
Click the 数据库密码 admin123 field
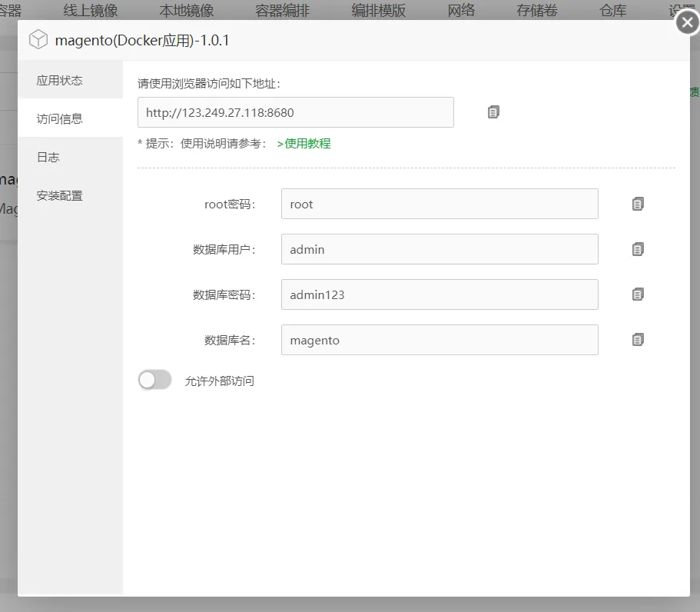click(x=440, y=294)
